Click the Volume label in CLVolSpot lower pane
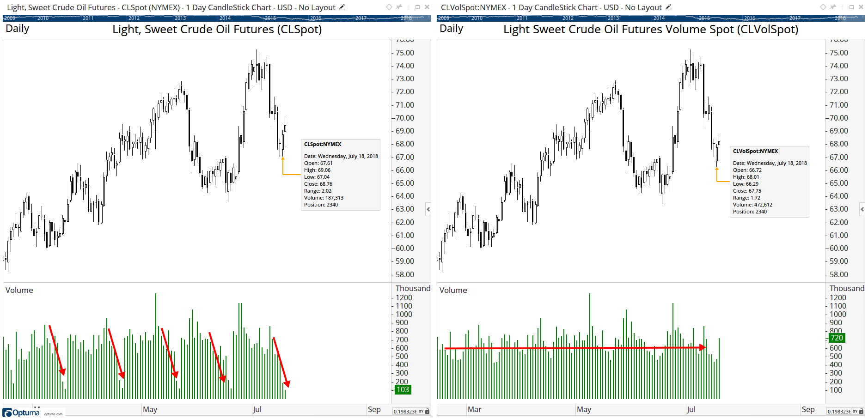 453,290
